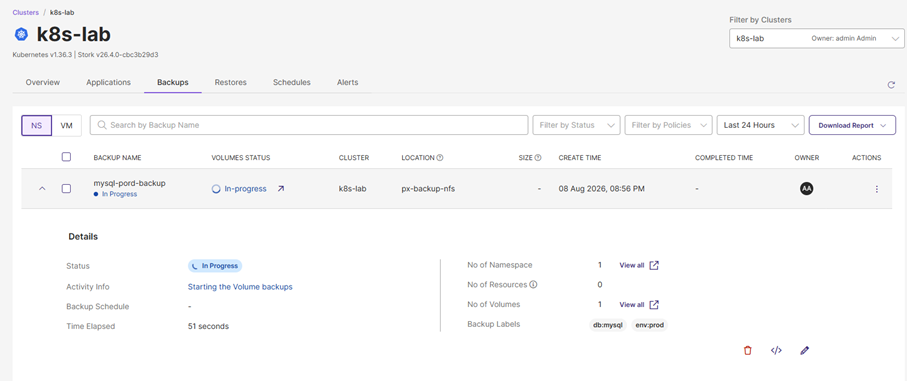
Task: Click the Location info icon
Action: click(440, 158)
